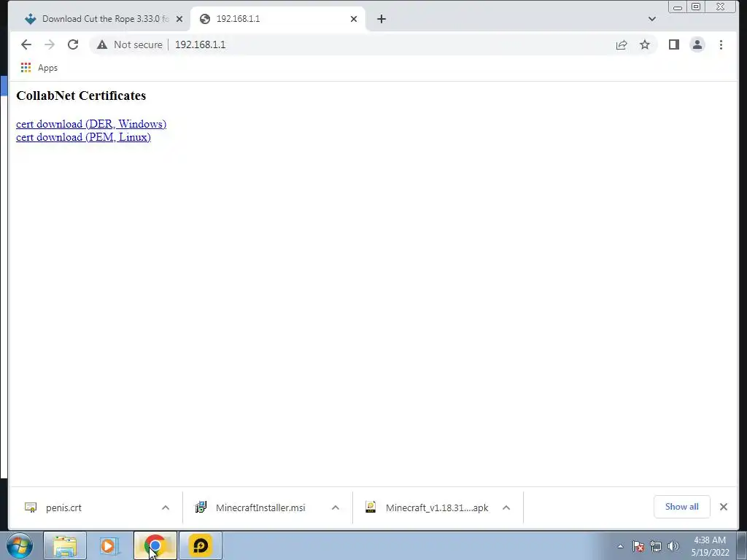Open File Explorer from the taskbar
The height and width of the screenshot is (560, 747).
pyautogui.click(x=65, y=545)
